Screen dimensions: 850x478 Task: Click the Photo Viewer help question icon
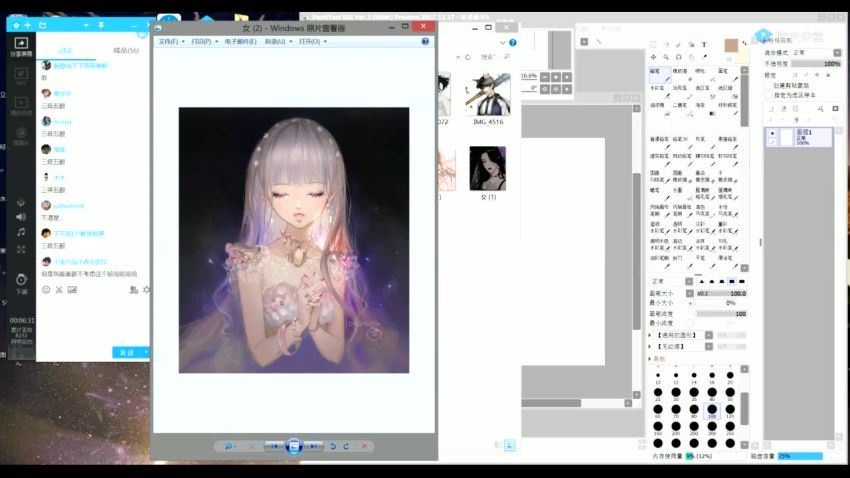point(425,41)
